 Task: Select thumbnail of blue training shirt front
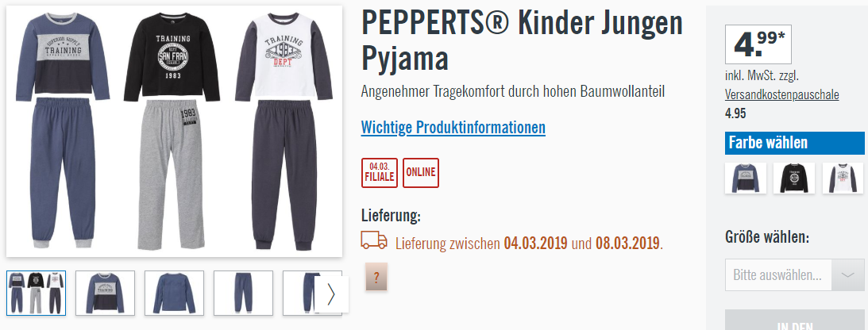coord(105,293)
